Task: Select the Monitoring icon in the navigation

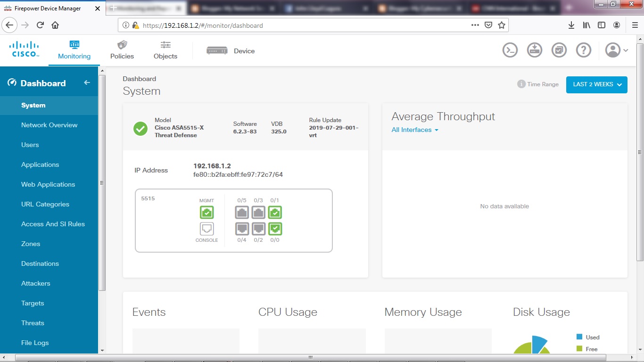Action: click(x=74, y=49)
